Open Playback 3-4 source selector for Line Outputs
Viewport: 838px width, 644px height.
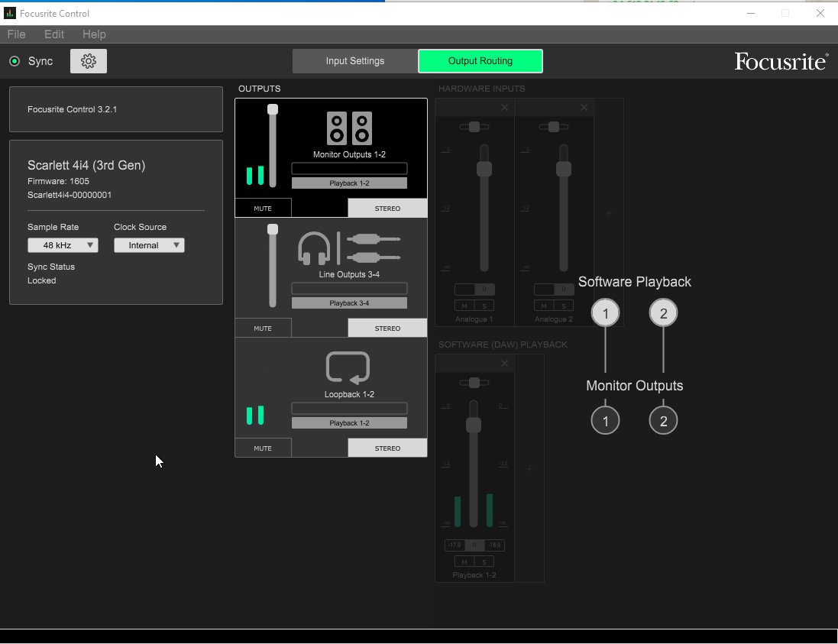349,303
